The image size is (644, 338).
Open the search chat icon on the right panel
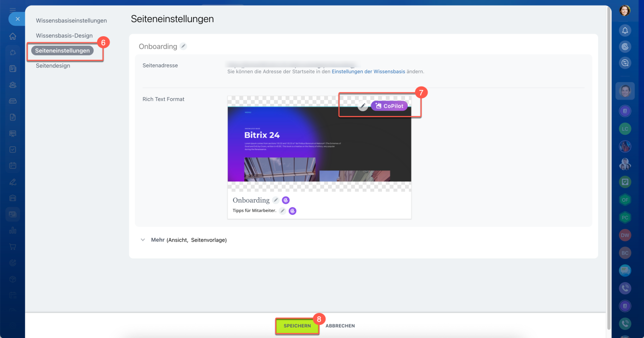625,63
